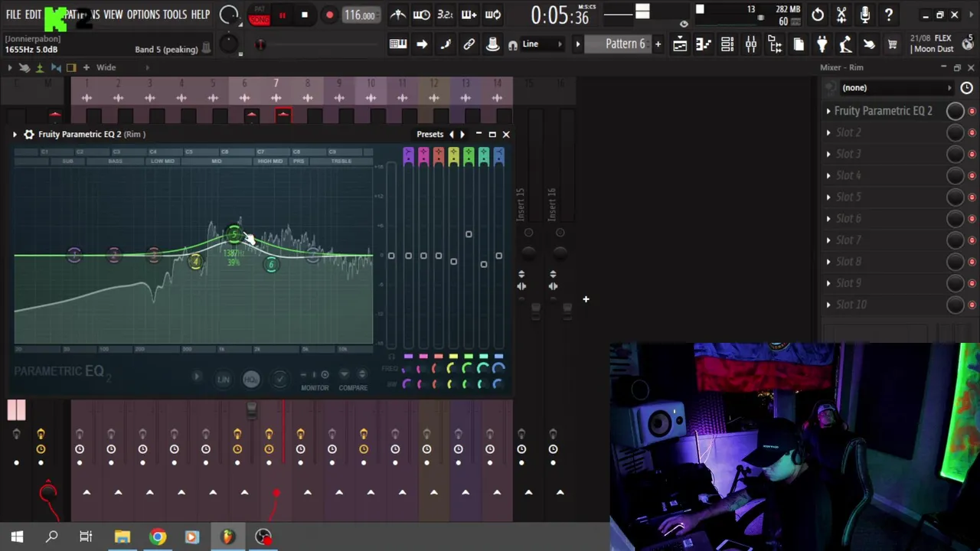The height and width of the screenshot is (551, 980).
Task: Select EQ band 4 yellow node
Action: tap(196, 262)
